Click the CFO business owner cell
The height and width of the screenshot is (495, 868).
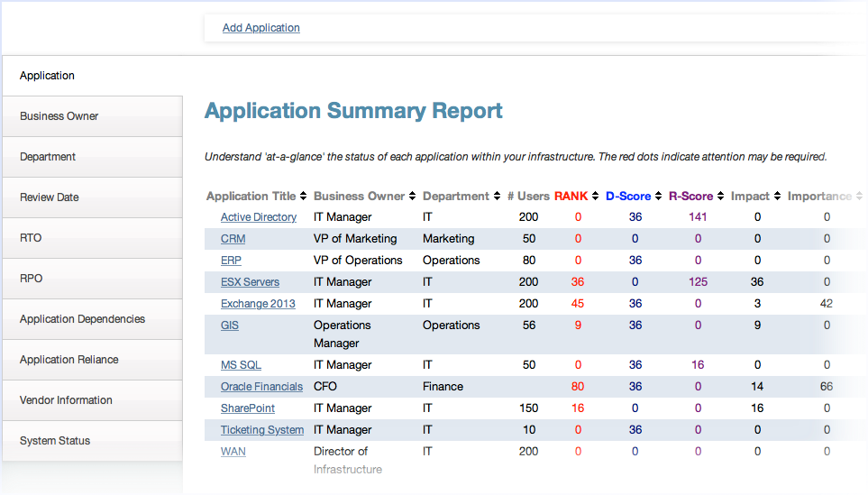click(325, 387)
